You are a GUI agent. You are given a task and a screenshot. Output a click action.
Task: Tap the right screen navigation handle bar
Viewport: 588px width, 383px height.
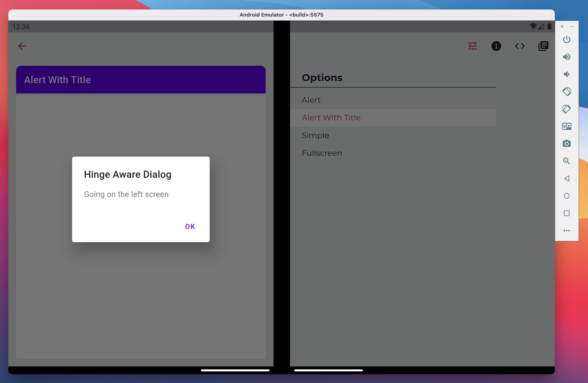tap(328, 370)
